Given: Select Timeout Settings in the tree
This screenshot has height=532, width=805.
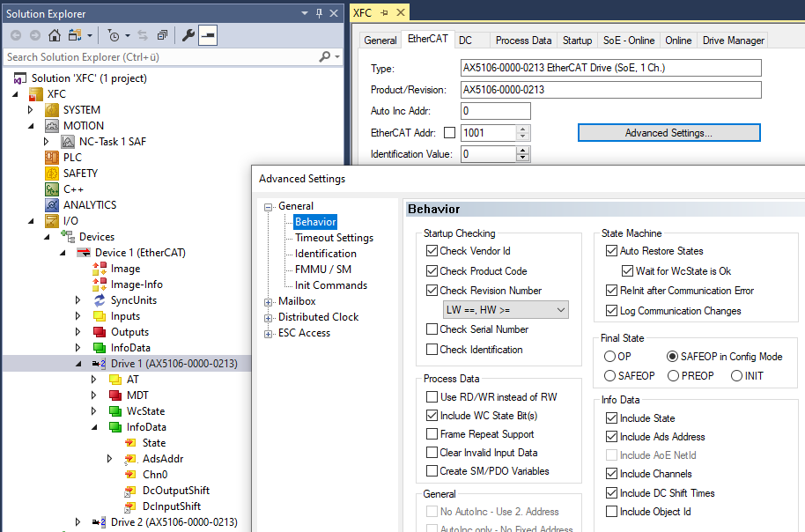Looking at the screenshot, I should pyautogui.click(x=334, y=238).
